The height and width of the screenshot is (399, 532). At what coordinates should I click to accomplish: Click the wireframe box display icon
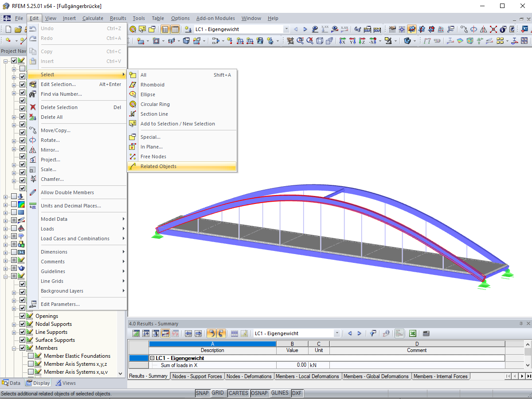(320, 41)
